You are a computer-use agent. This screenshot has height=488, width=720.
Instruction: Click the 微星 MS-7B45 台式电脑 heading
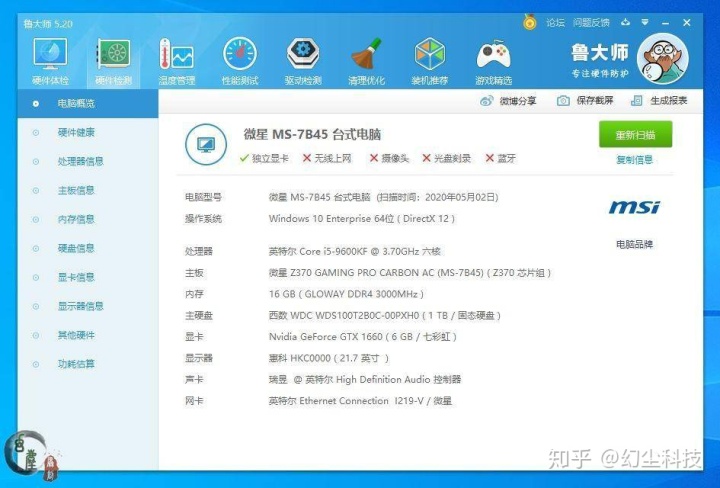tap(312, 135)
